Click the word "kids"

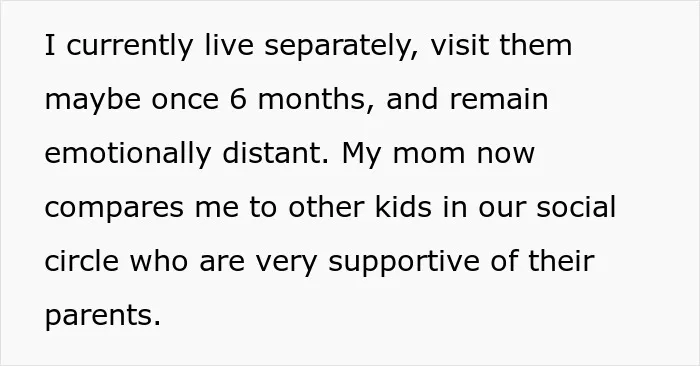pyautogui.click(x=403, y=207)
